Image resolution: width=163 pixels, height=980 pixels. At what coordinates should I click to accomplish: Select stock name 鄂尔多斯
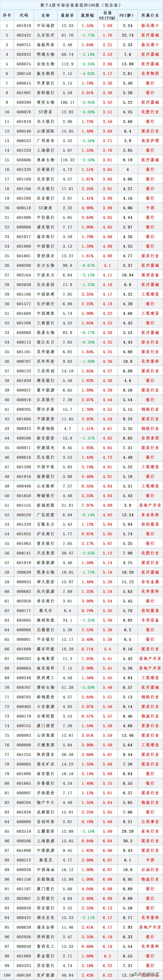(x=45, y=409)
